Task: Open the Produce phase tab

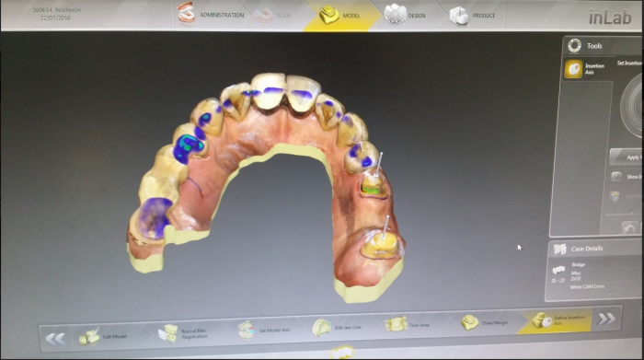Action: (x=472, y=16)
